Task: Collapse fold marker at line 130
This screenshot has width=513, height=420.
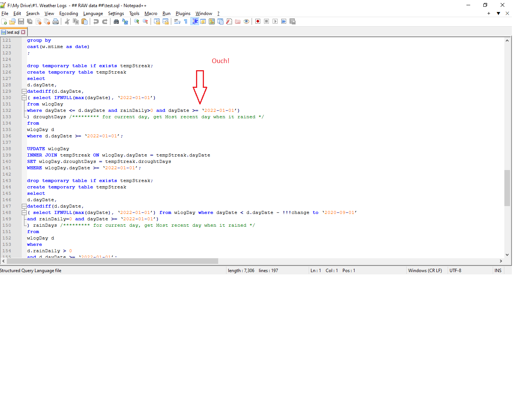Action: 24,98
